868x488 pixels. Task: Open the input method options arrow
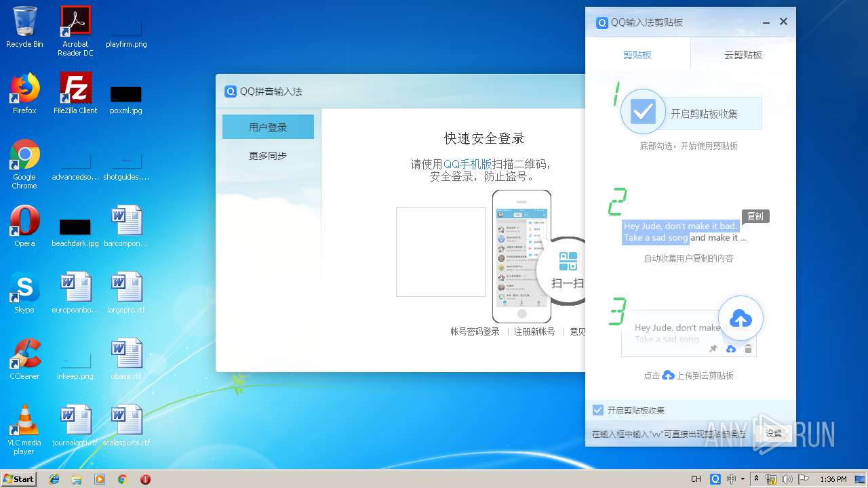pyautogui.click(x=743, y=479)
